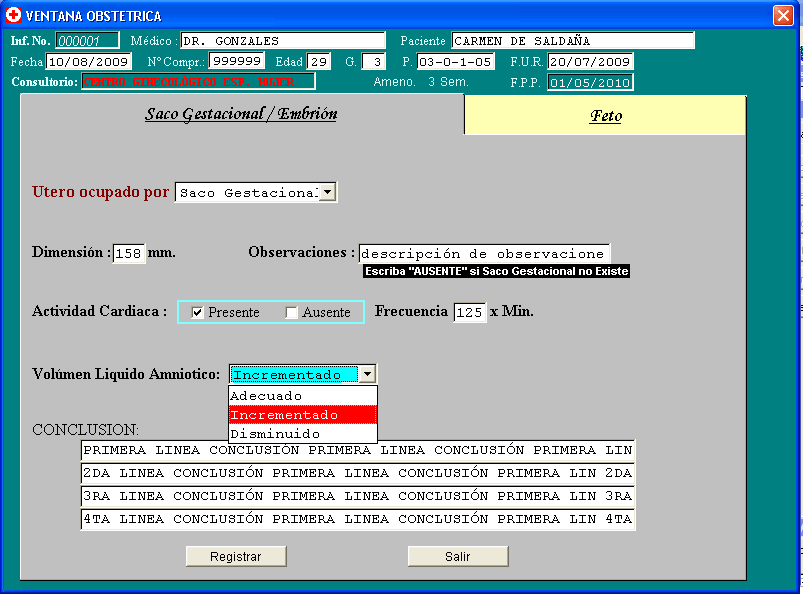The width and height of the screenshot is (803, 594).
Task: Click the highlighted Incrementado combo box value
Action: click(x=294, y=374)
